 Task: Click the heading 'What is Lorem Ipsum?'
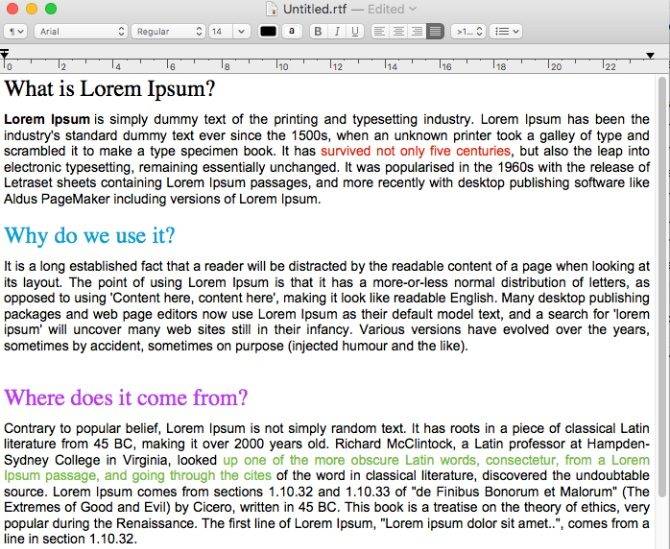tap(110, 89)
